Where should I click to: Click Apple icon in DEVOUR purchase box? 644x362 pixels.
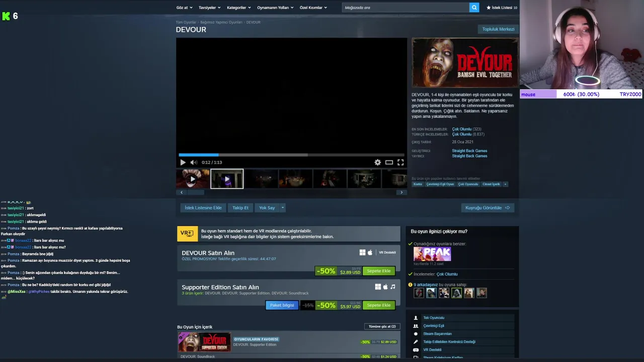370,252
